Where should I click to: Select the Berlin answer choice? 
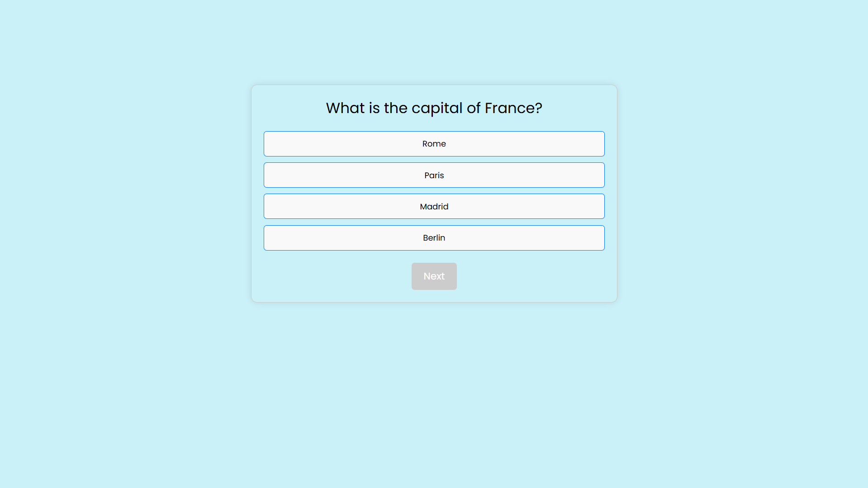coord(434,238)
